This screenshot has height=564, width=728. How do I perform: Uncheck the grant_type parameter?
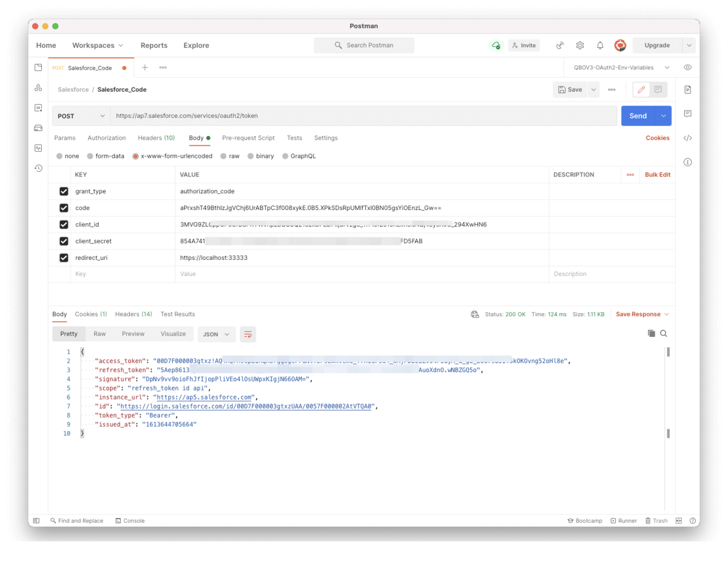tap(64, 191)
